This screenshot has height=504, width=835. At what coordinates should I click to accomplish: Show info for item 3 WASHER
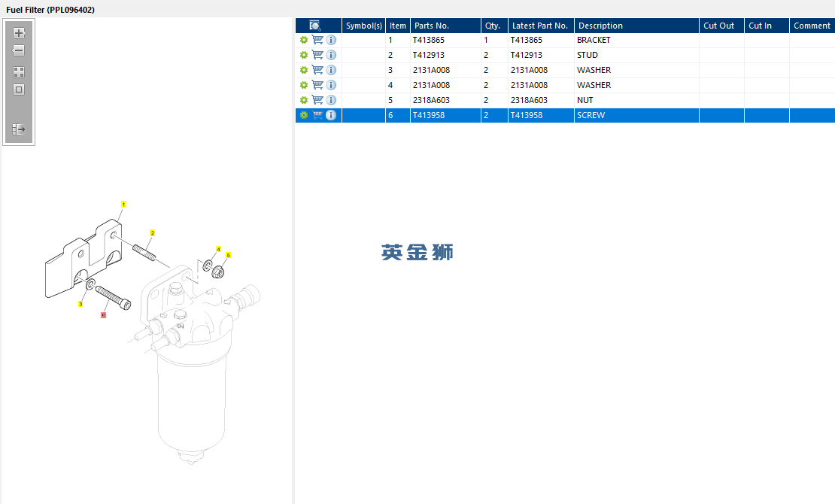tap(331, 70)
